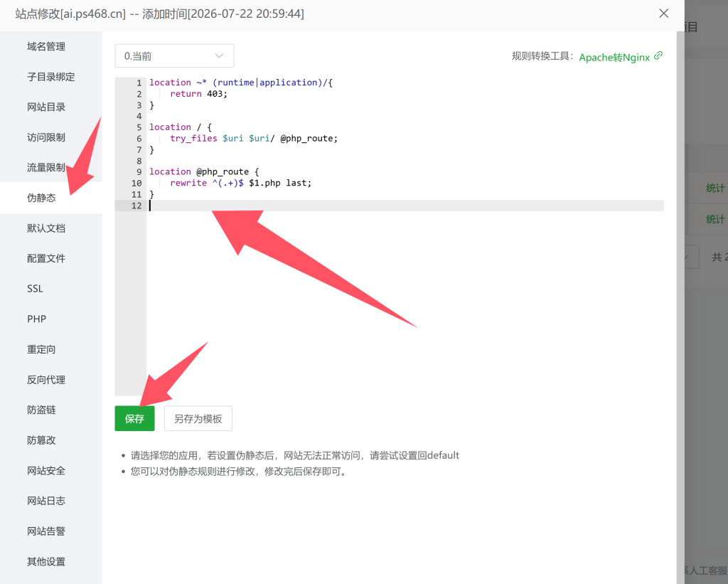This screenshot has width=728, height=584.
Task: Open the Apache转Nginx conversion tool link
Action: pyautogui.click(x=614, y=57)
